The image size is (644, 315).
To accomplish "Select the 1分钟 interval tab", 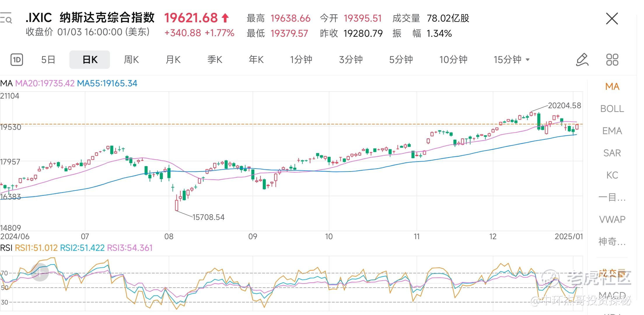I will click(301, 60).
